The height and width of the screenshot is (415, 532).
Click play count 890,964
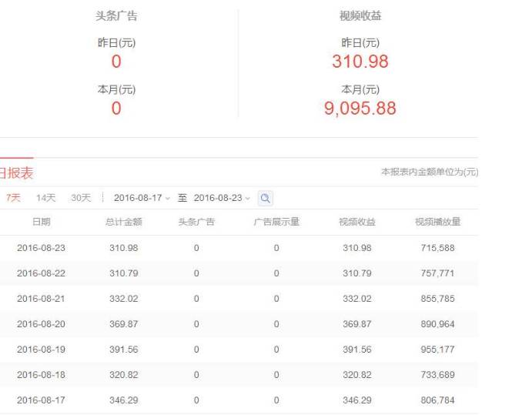click(x=437, y=324)
